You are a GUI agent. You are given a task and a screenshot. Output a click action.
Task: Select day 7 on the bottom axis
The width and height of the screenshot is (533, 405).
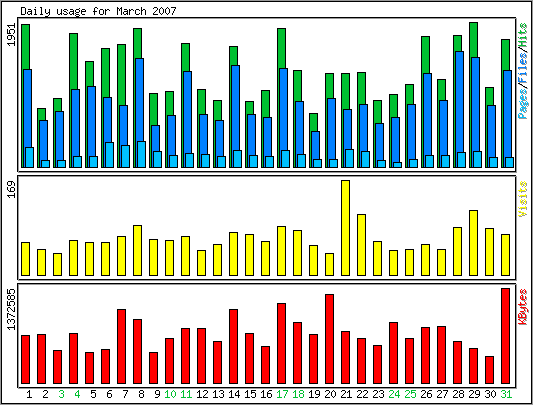click(125, 394)
